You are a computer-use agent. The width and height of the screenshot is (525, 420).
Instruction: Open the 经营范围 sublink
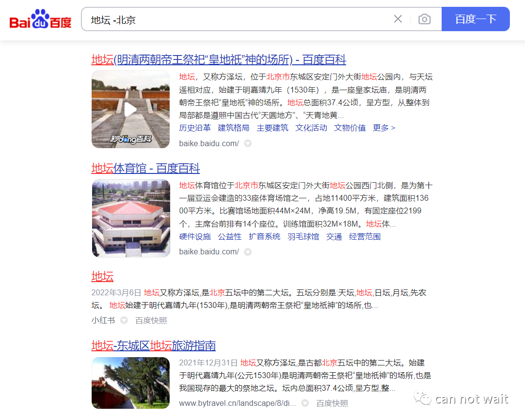pos(365,237)
